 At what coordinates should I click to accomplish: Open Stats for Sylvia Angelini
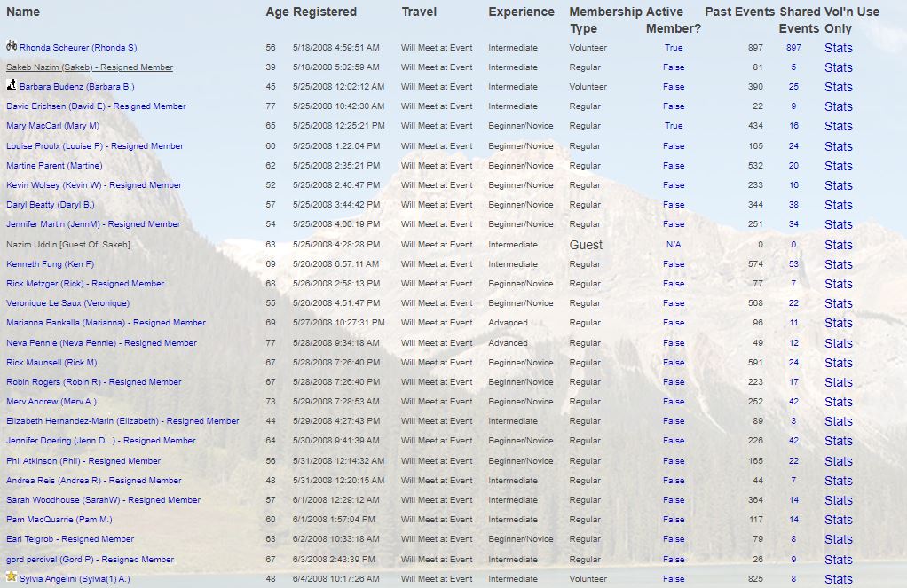tap(838, 579)
